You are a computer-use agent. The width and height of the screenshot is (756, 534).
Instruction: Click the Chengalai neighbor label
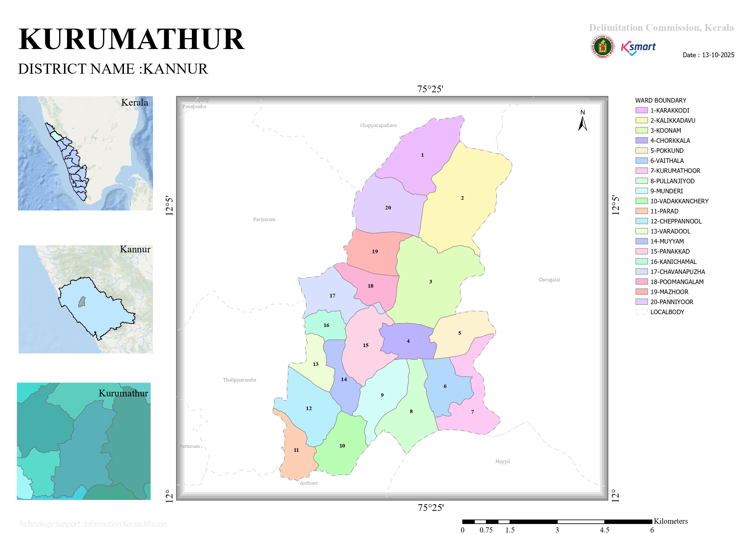[549, 280]
